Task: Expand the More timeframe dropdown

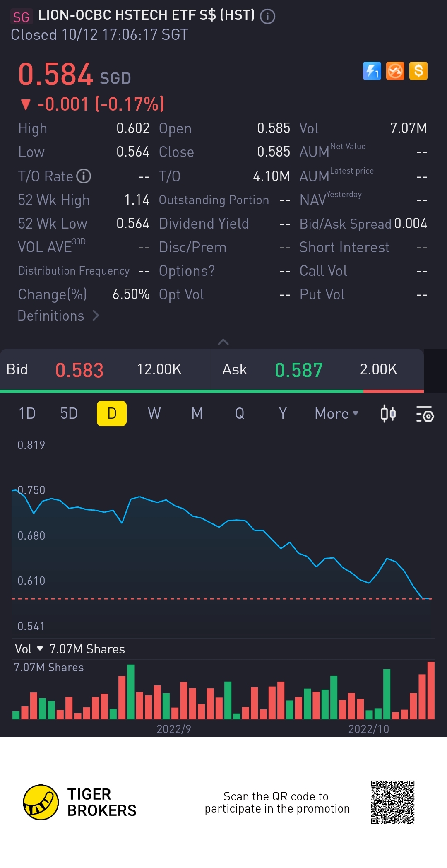Action: coord(336,413)
